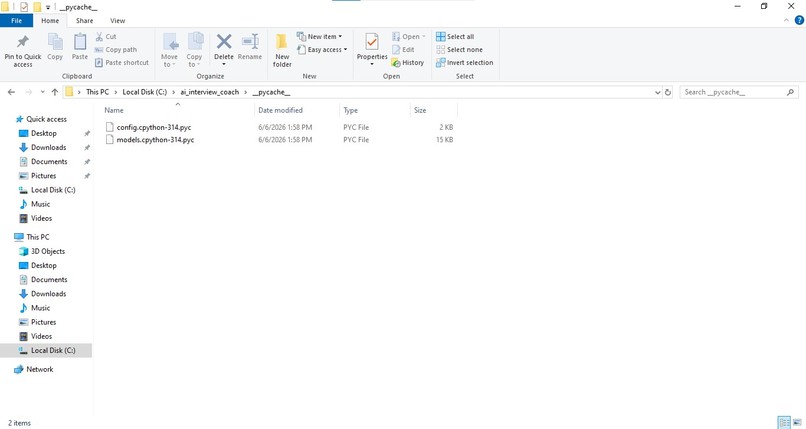Click Pin to Quick access icon

pos(23,42)
